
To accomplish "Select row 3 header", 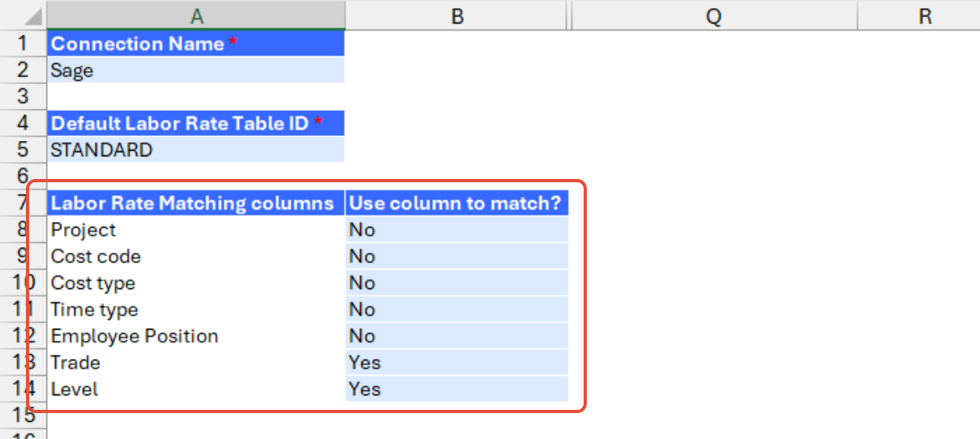I will (24, 96).
